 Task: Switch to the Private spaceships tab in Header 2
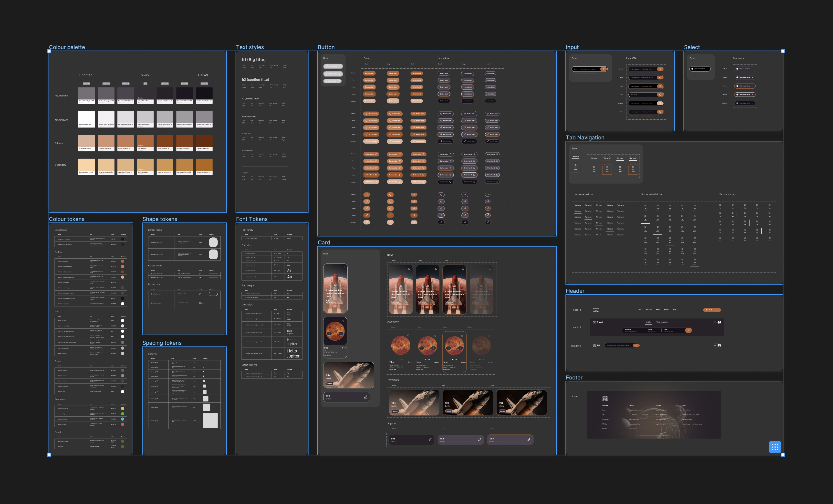(x=662, y=322)
